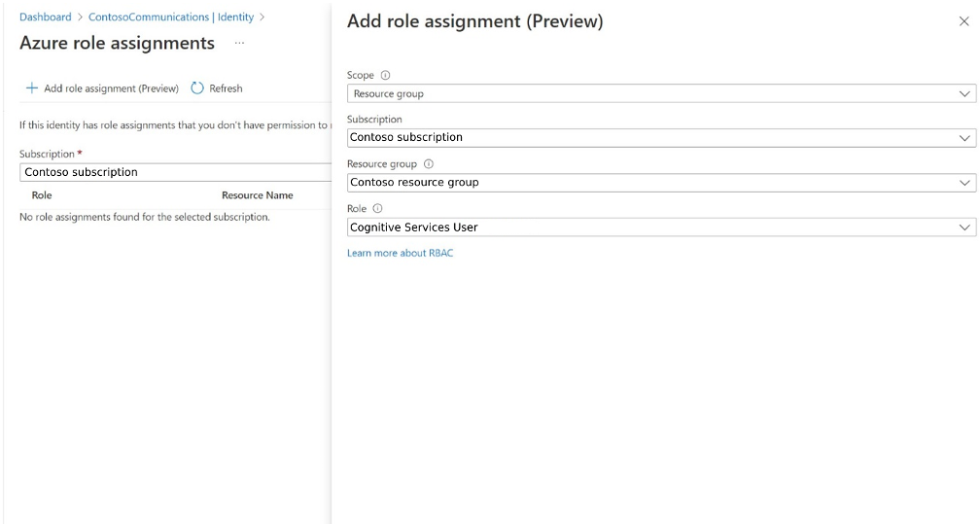The width and height of the screenshot is (980, 525).
Task: Click the permission notice text about this identity
Action: coord(175,125)
